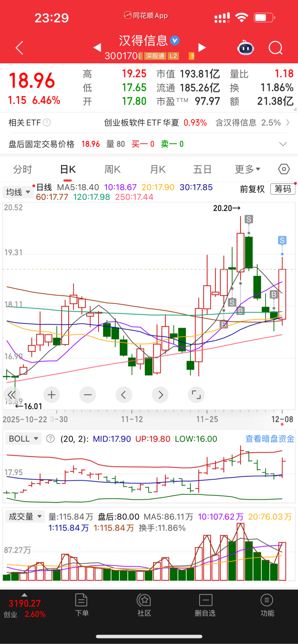The image size is (298, 644).
Task: Tap the blue S sell marker on the latest candle
Action: point(282,240)
